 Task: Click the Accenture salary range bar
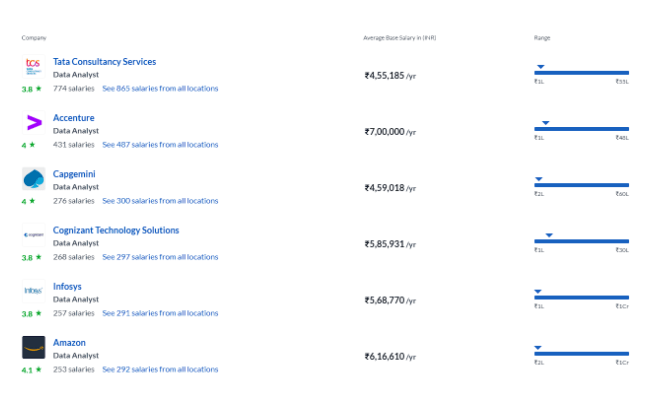[582, 129]
